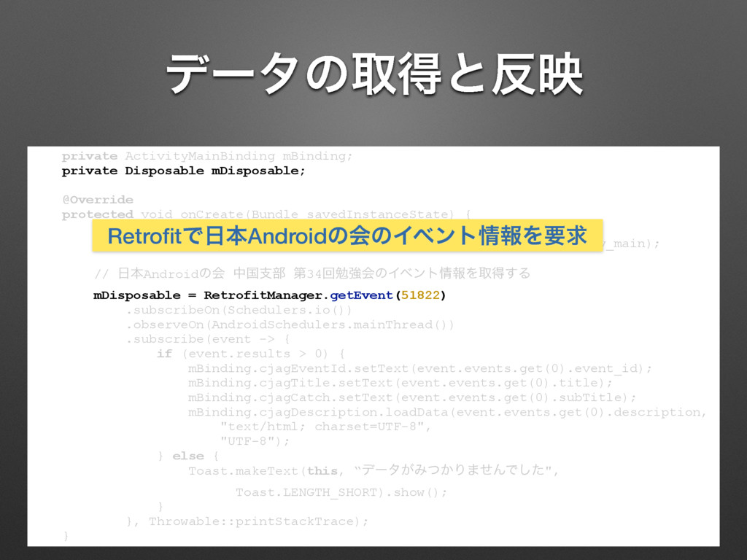Click '}, Throwable::printStackTrace);' line
The width and height of the screenshot is (747, 560).
click(247, 521)
